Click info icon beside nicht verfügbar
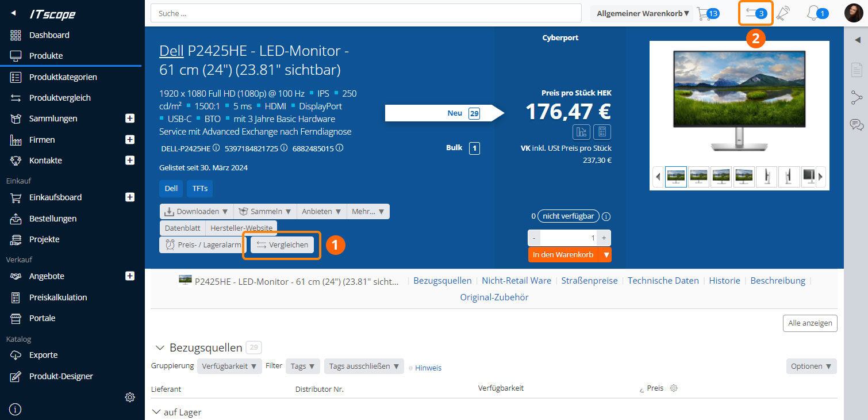Viewport: 868px width, 420px height. point(606,217)
